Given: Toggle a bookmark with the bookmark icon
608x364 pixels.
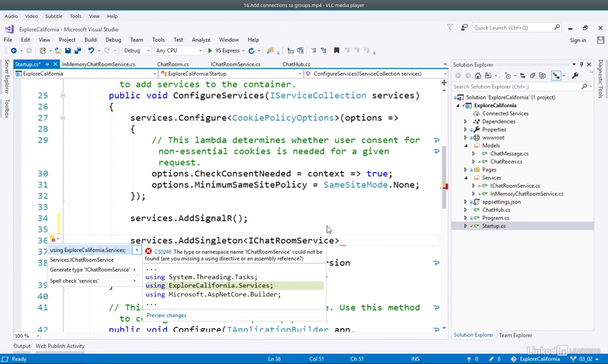Looking at the screenshot, I should (337, 50).
